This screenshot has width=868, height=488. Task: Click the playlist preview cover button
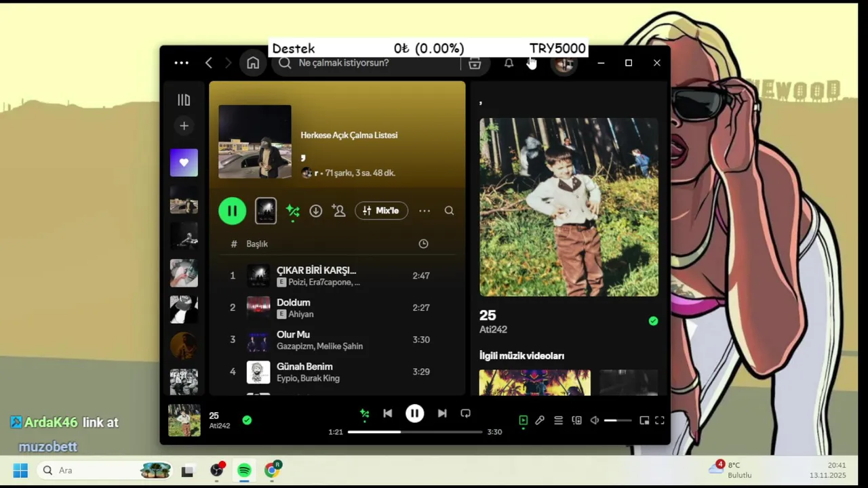266,211
